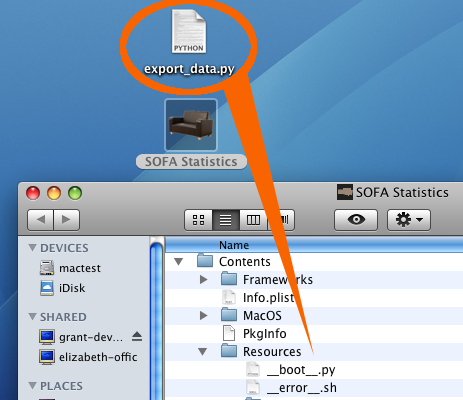This screenshot has width=463, height=400.
Task: Zoom the Finder window with green button
Action: tap(75, 193)
